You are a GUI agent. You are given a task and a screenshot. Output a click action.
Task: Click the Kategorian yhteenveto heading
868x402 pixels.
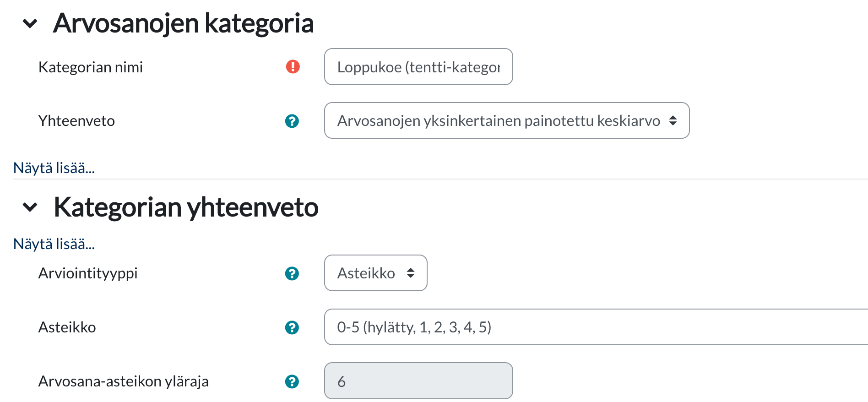(186, 207)
